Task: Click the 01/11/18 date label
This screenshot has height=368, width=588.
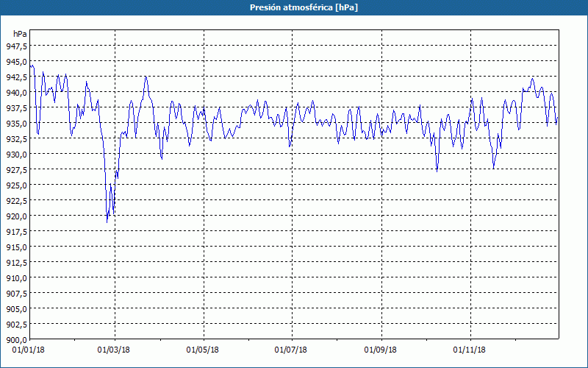Action: click(470, 350)
